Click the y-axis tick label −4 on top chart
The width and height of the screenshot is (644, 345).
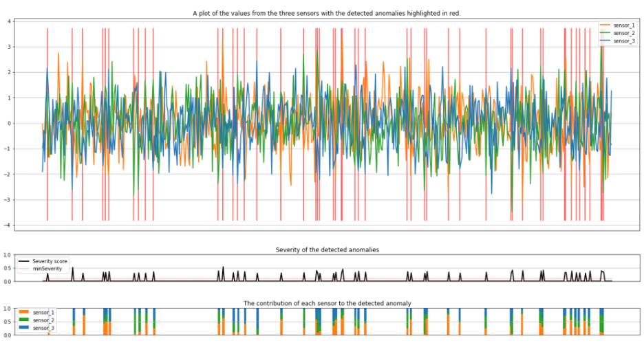(x=8, y=225)
